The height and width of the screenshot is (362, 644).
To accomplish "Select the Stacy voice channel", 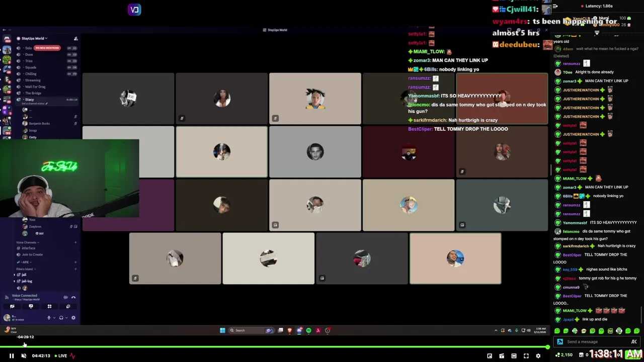I will tap(29, 100).
